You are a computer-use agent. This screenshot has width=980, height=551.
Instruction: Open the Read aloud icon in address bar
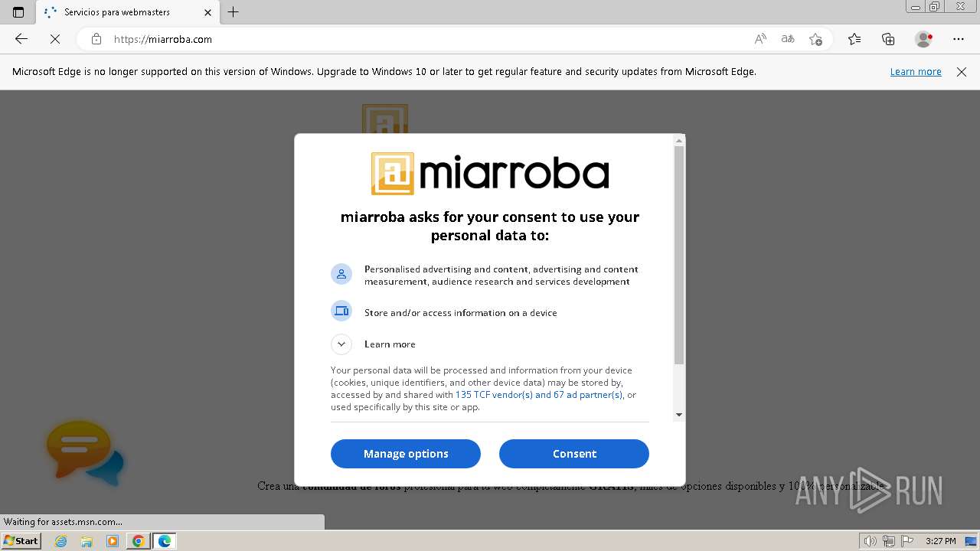(x=760, y=39)
